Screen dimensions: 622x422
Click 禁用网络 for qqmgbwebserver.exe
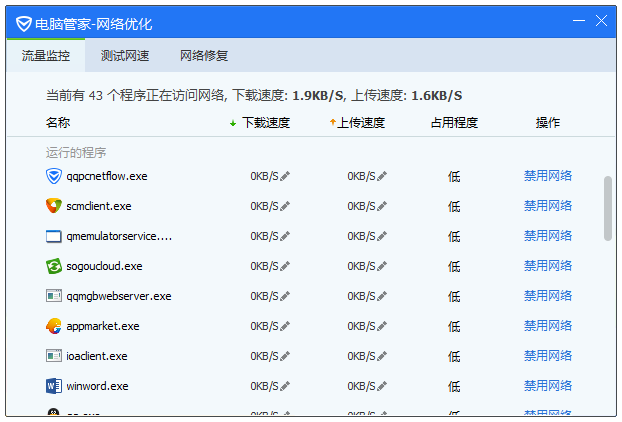[548, 296]
